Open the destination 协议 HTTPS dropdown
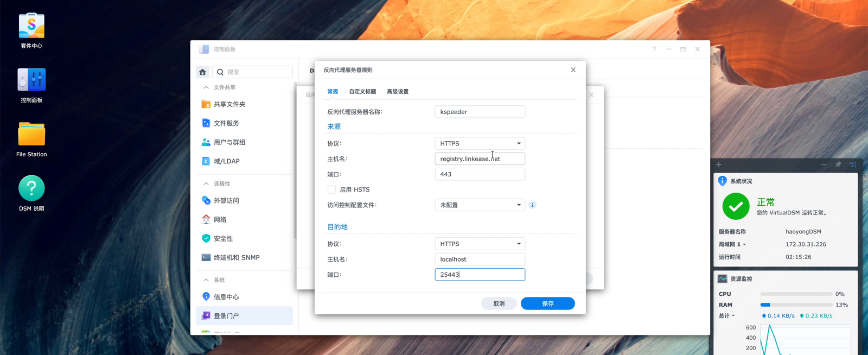868x355 pixels. pos(480,244)
